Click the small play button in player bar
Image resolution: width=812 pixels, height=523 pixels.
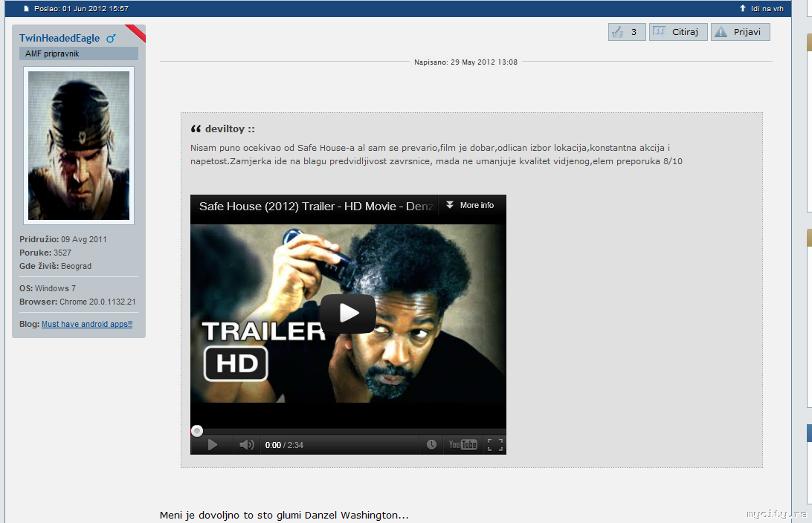[212, 445]
